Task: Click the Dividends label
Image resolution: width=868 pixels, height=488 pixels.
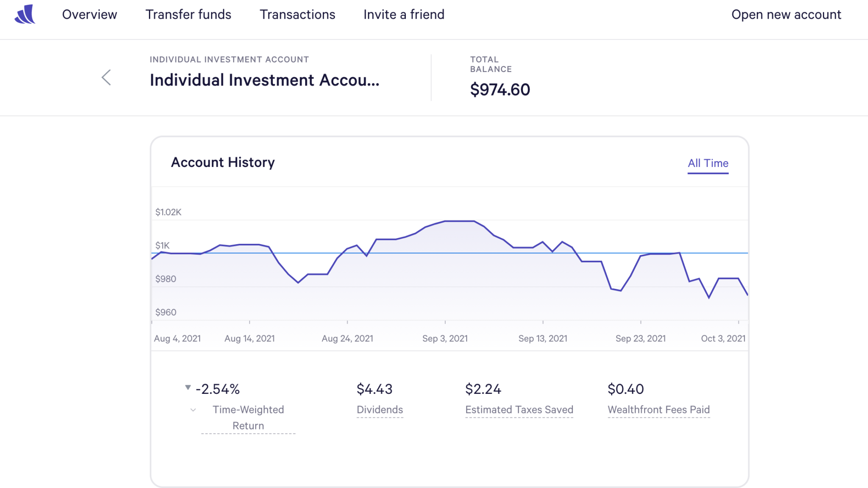Action: (380, 409)
